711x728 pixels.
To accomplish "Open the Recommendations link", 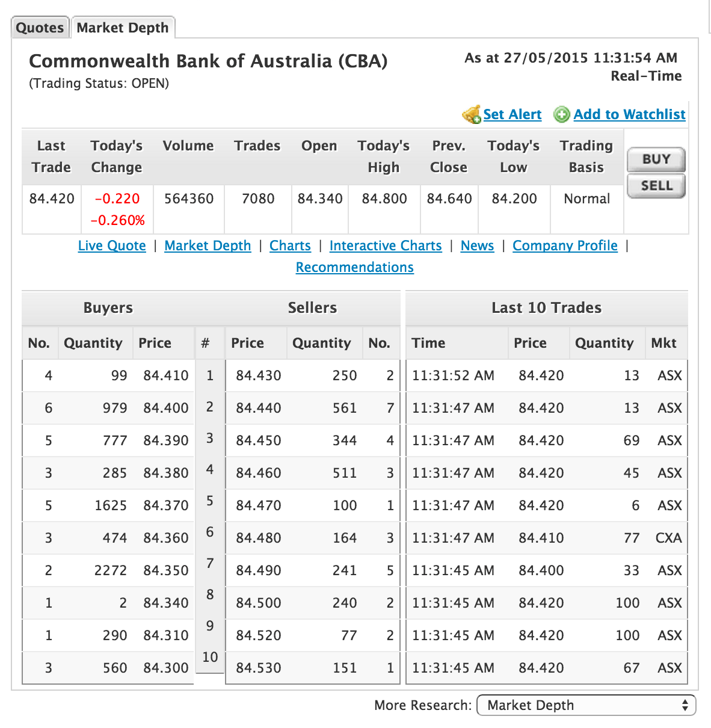I will pyautogui.click(x=355, y=267).
